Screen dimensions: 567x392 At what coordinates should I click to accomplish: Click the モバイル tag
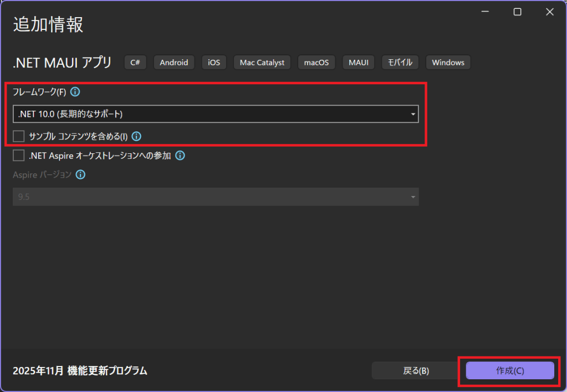[x=400, y=63]
